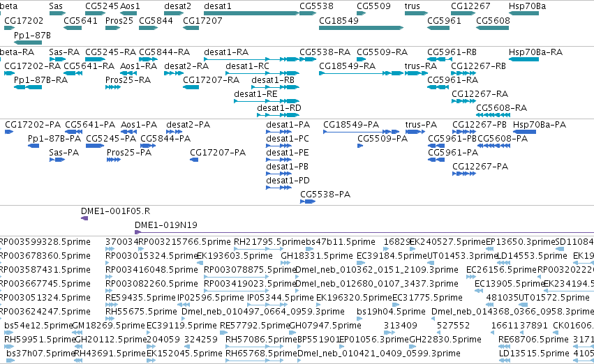Select the desat1-RA transcript
This screenshot has height=364, width=594.
click(251, 59)
